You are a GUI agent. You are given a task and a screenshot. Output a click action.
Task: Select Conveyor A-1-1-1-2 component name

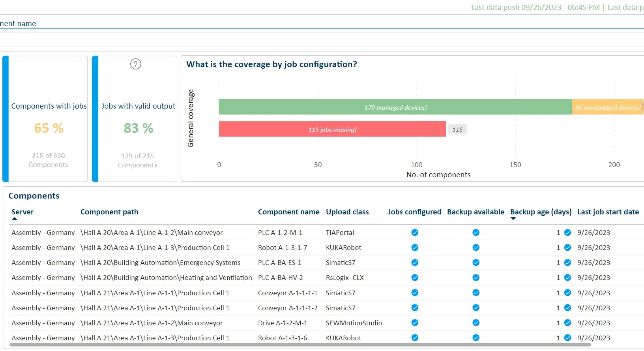coord(288,308)
